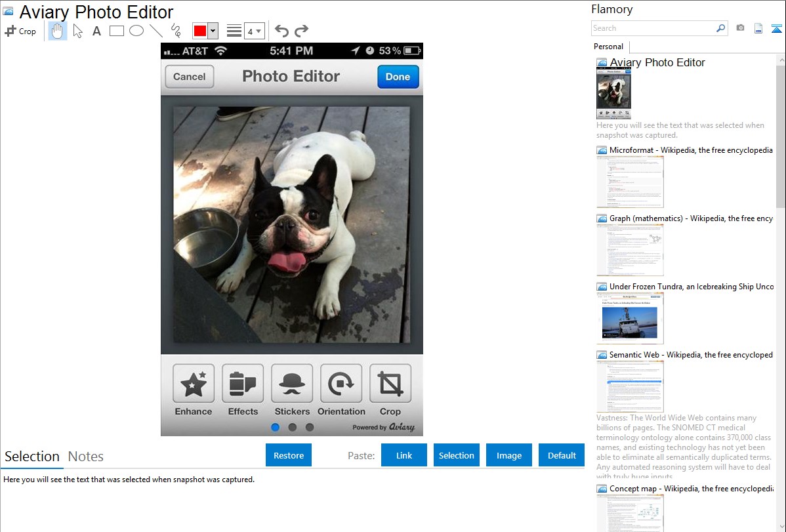Screen dimensions: 786x532
Task: Click the Image paste button
Action: 508,455
